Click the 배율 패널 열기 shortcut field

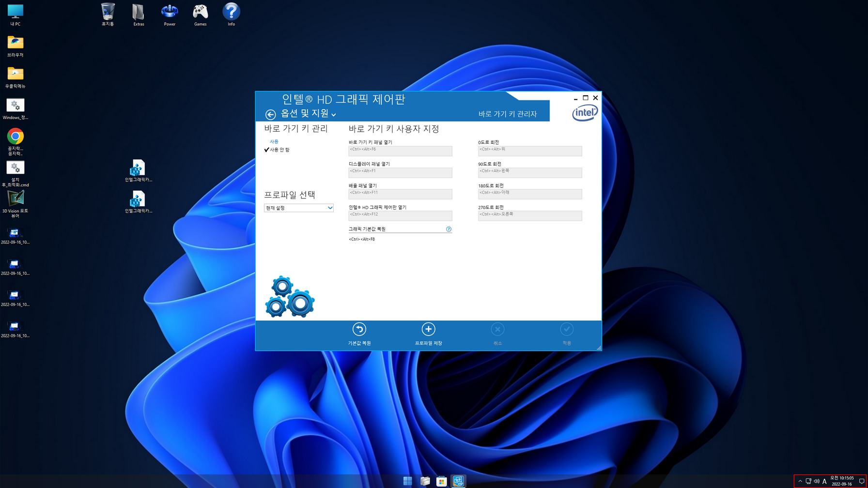400,194
